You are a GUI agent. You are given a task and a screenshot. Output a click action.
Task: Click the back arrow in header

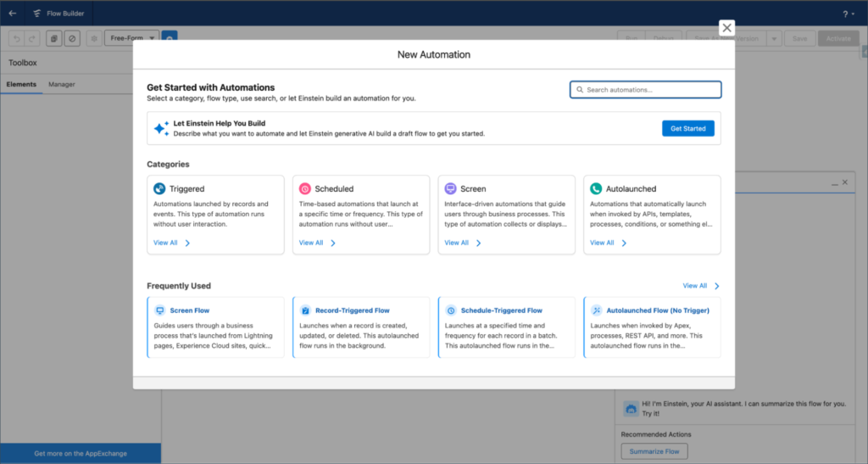tap(12, 14)
